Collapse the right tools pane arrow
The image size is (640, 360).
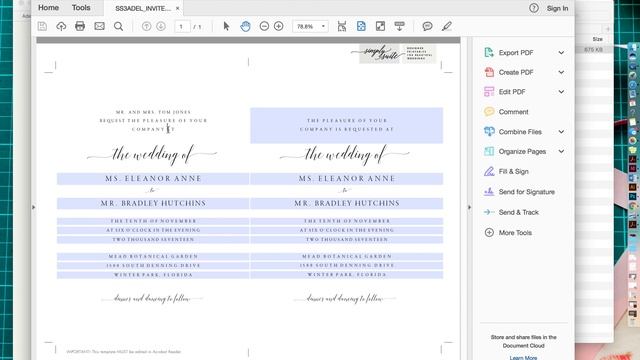[469, 207]
